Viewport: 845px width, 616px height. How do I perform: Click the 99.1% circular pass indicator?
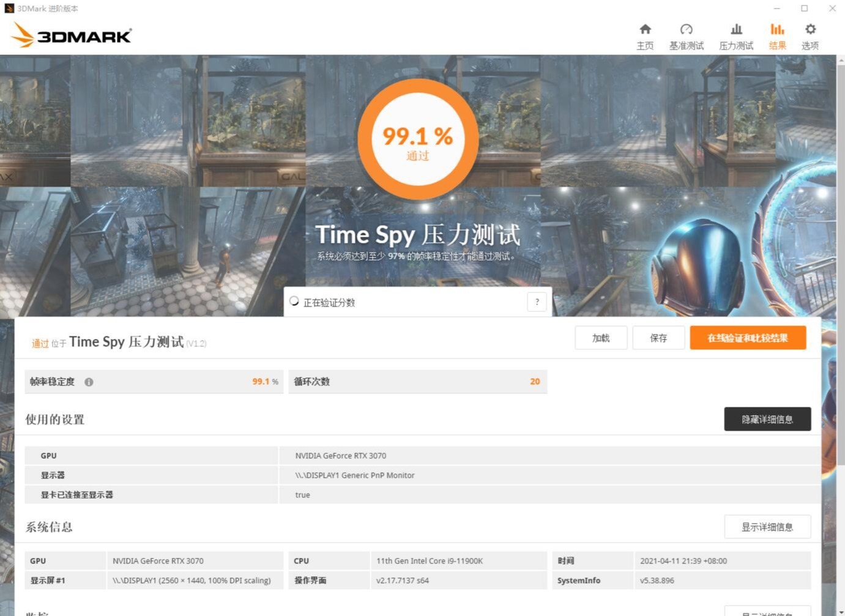[418, 139]
